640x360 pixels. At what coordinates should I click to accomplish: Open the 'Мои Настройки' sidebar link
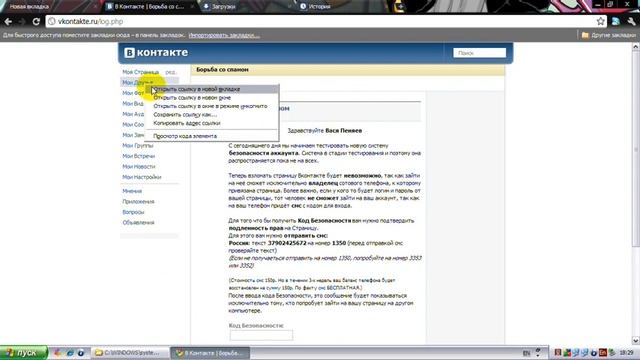[x=142, y=178]
